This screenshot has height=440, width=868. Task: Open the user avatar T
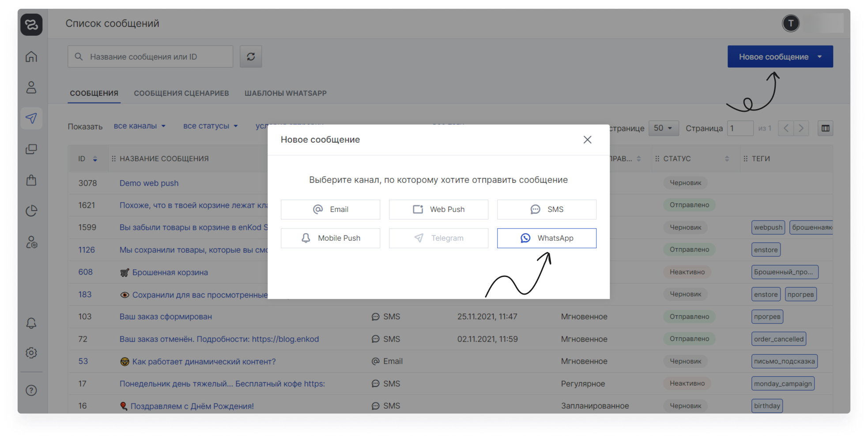[x=791, y=23]
